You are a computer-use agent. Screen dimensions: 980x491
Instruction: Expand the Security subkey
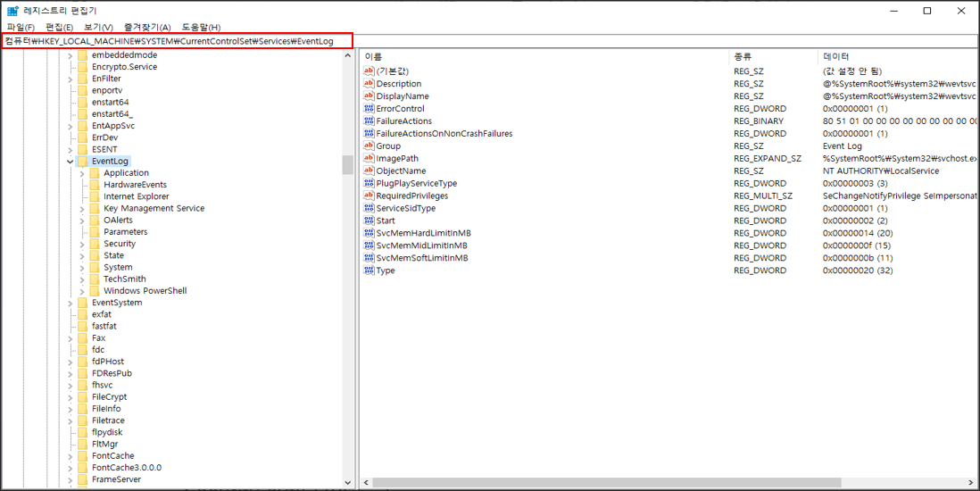click(82, 244)
